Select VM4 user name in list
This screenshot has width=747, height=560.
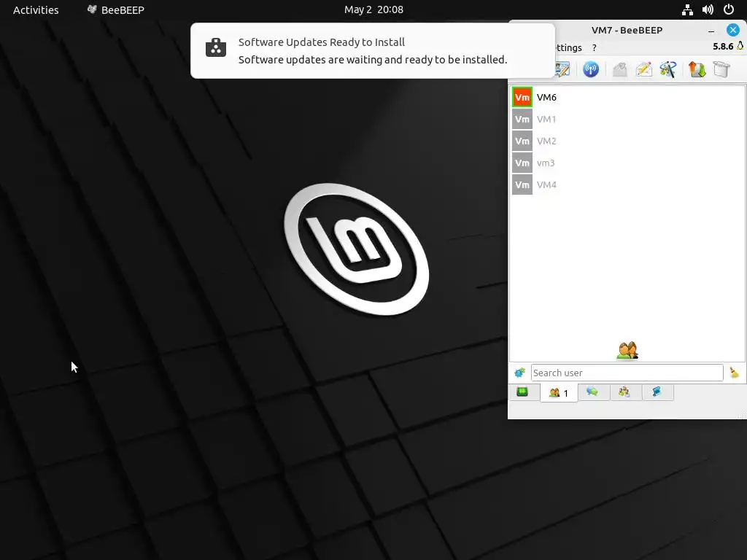[546, 184]
